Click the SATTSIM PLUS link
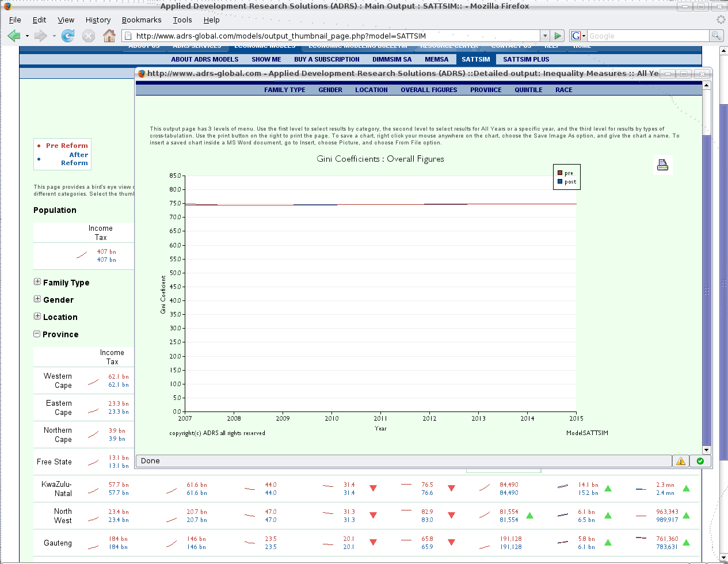This screenshot has width=728, height=564. [526, 59]
